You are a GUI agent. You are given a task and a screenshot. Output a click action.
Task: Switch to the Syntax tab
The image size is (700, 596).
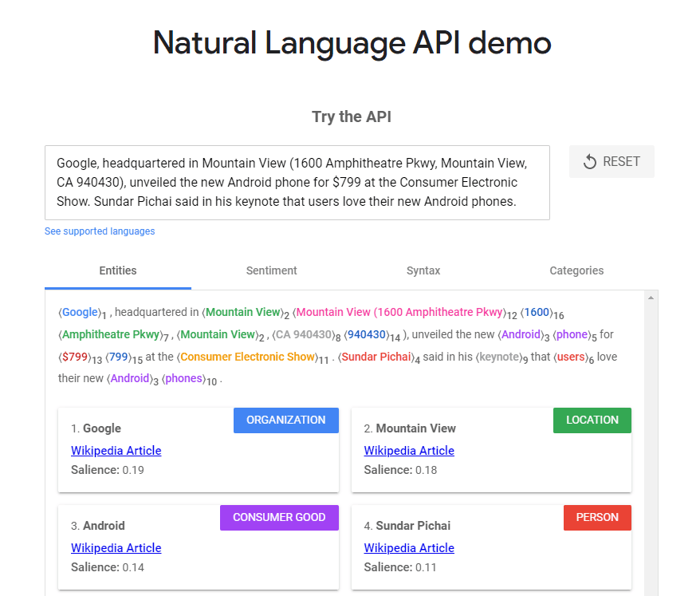(423, 270)
